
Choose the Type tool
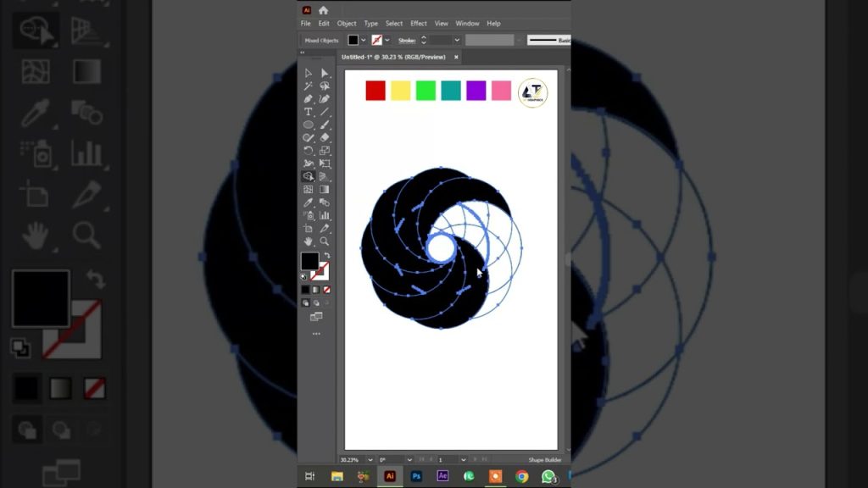pyautogui.click(x=309, y=112)
